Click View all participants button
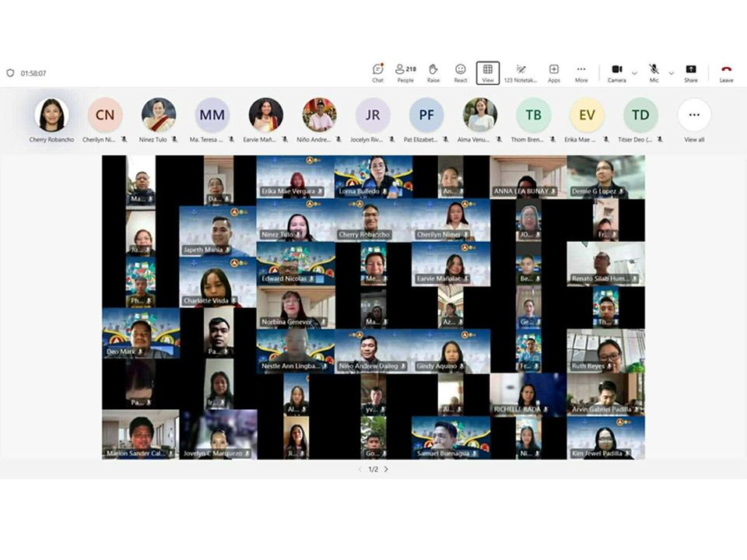This screenshot has height=560, width=747. tap(694, 116)
